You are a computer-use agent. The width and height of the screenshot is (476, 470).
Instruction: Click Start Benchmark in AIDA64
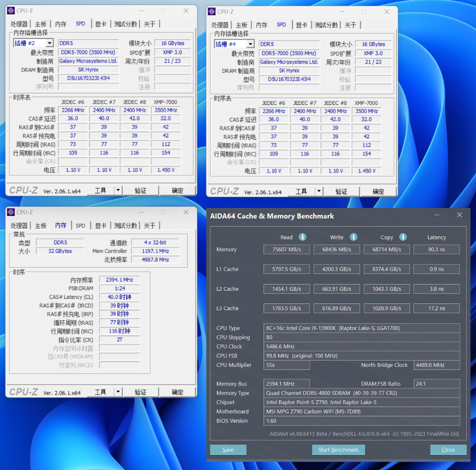coord(338,449)
